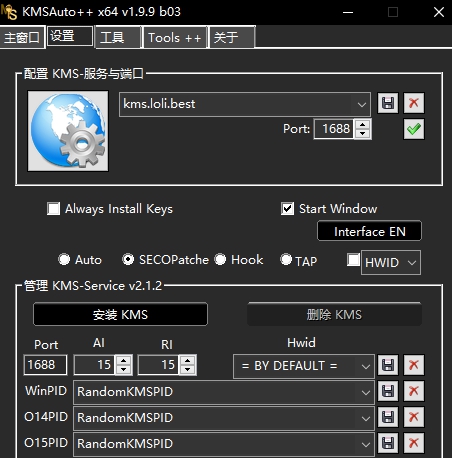Select the SECOPatche radio option

pyautogui.click(x=128, y=259)
